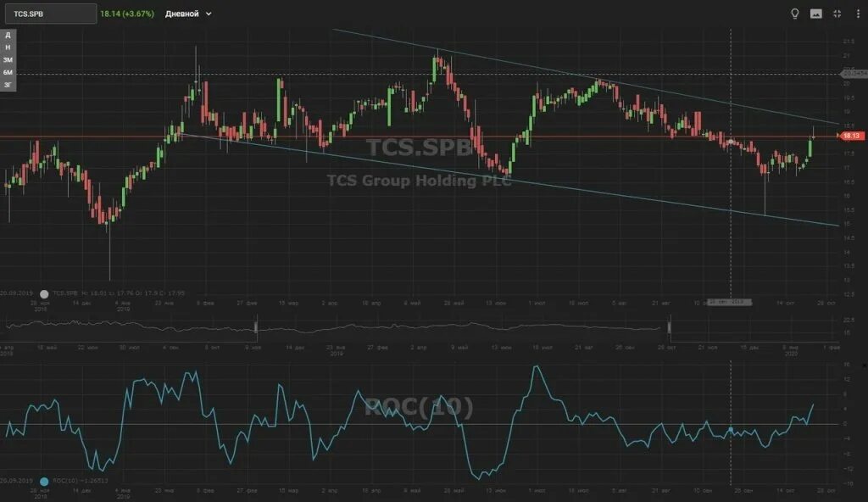This screenshot has height=502, width=868.
Task: Click the lightbulb ideas icon
Action: click(x=795, y=14)
